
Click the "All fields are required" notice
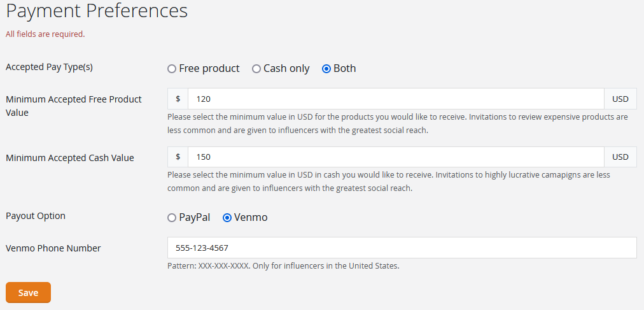tap(45, 34)
